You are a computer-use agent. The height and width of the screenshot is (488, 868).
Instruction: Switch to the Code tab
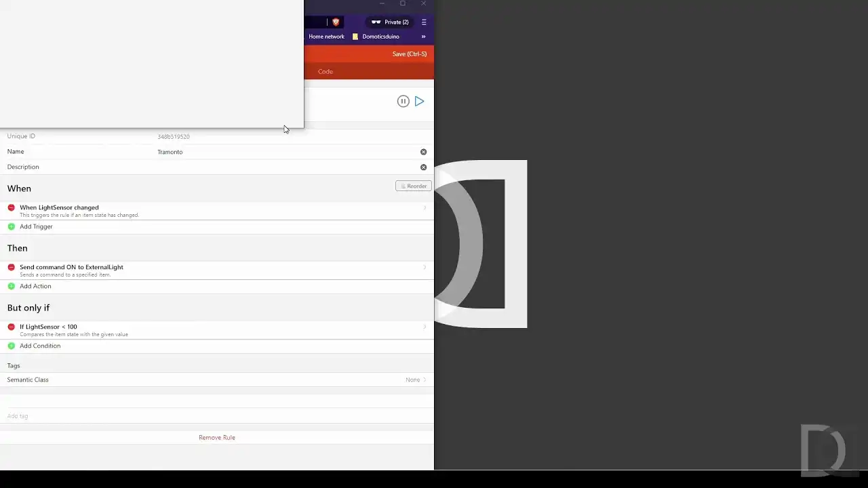(x=325, y=71)
